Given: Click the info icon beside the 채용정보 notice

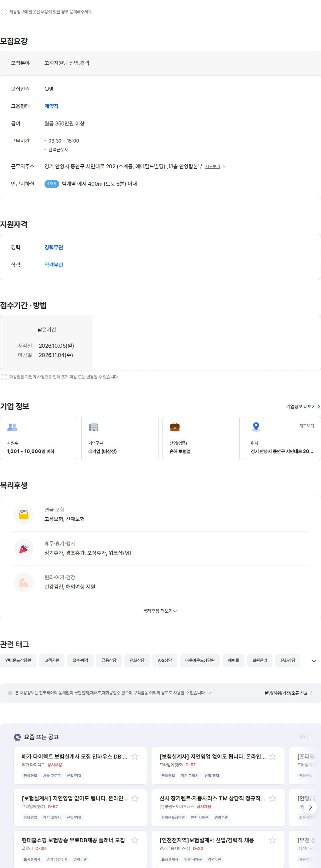Looking at the screenshot, I should coord(4,12).
